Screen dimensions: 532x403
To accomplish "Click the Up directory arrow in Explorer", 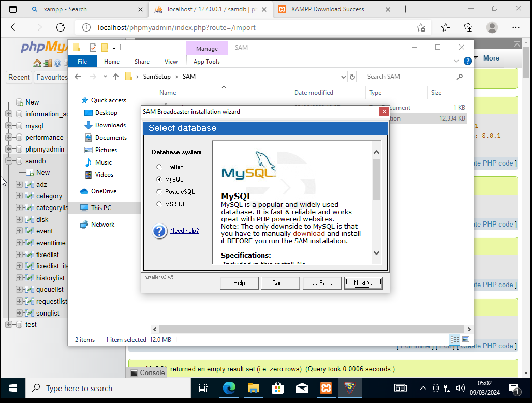I will [x=116, y=77].
